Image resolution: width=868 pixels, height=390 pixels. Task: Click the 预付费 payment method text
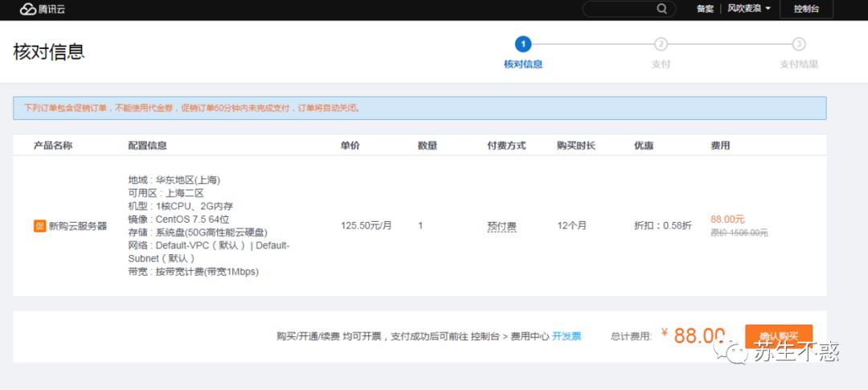click(x=502, y=226)
